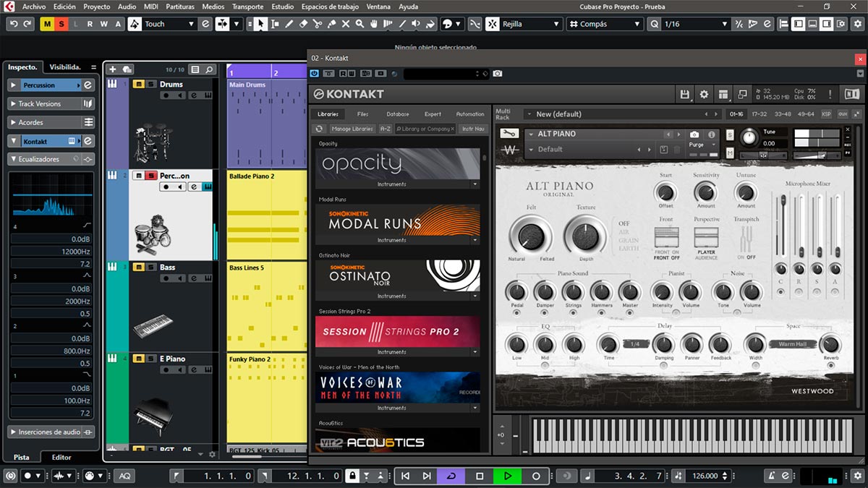Select the Mute X tool

(346, 24)
